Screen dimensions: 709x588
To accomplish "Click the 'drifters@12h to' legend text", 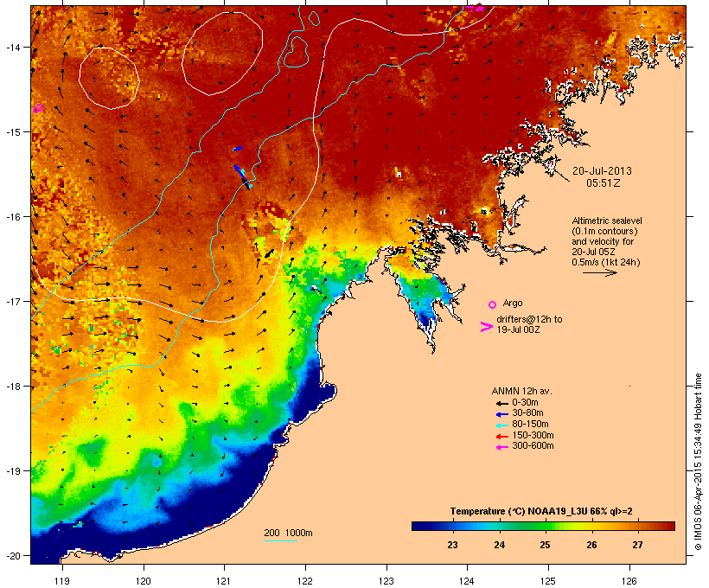I will point(529,319).
